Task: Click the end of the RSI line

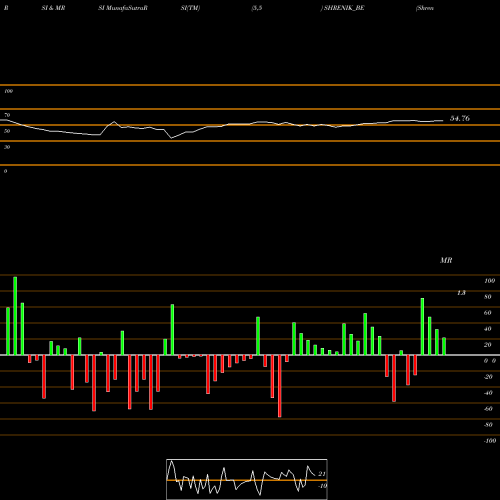Action: pos(443,120)
